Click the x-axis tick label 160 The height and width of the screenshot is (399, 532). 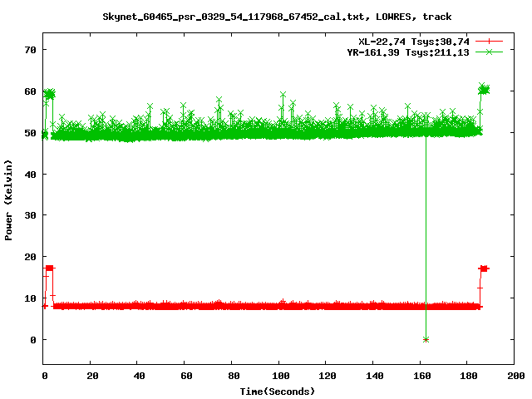point(421,376)
